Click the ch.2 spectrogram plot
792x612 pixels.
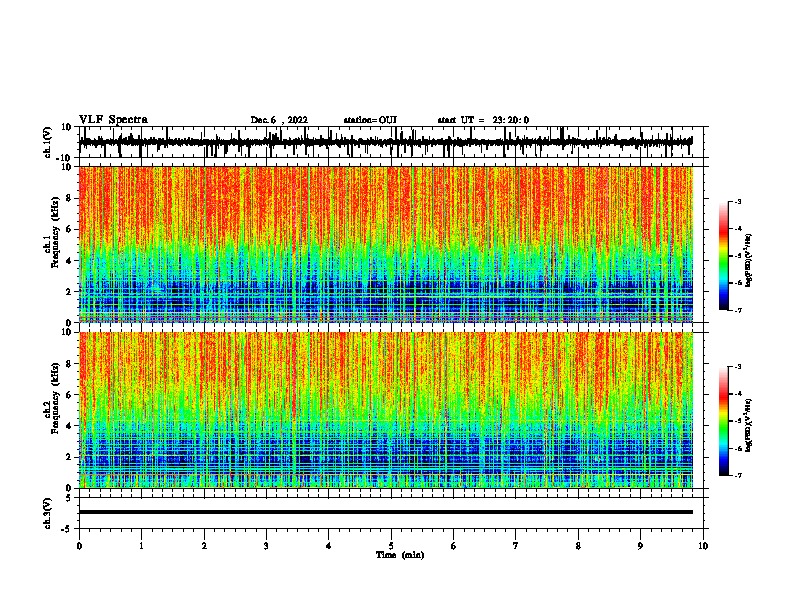pyautogui.click(x=386, y=410)
